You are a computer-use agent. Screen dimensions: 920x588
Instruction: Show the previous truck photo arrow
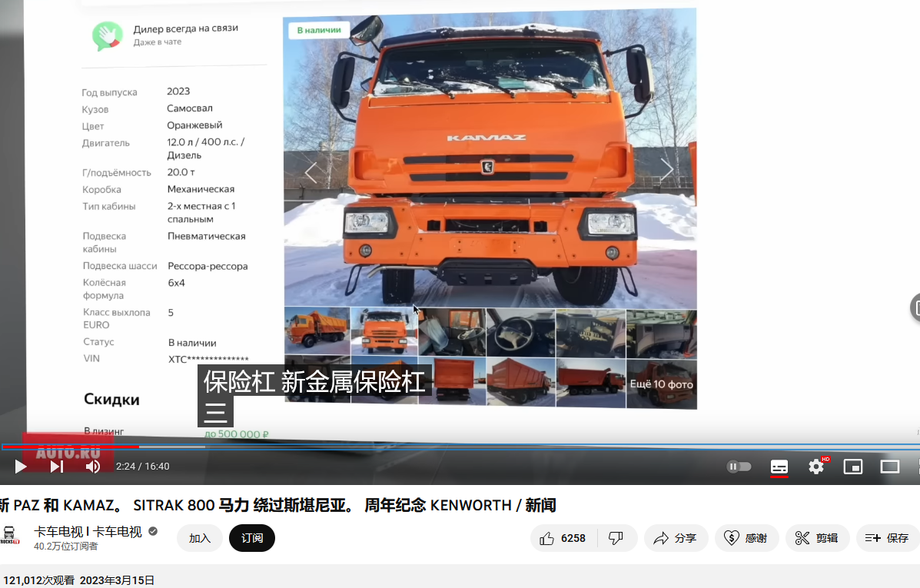[x=311, y=172]
